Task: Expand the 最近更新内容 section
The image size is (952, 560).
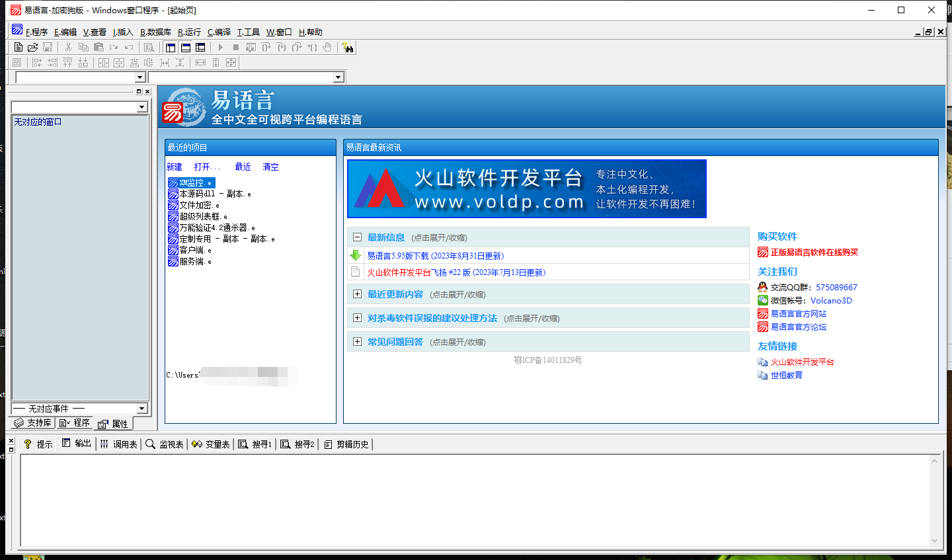Action: point(357,294)
